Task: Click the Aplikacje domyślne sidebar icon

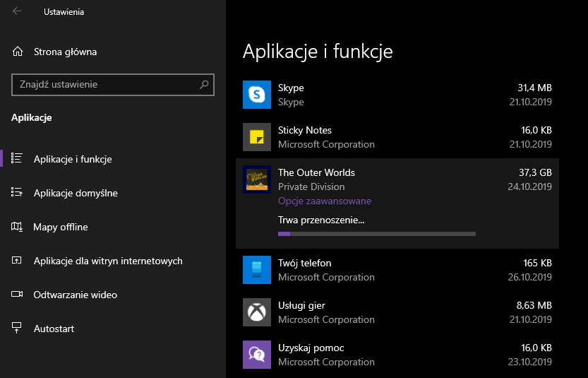Action: pos(17,193)
